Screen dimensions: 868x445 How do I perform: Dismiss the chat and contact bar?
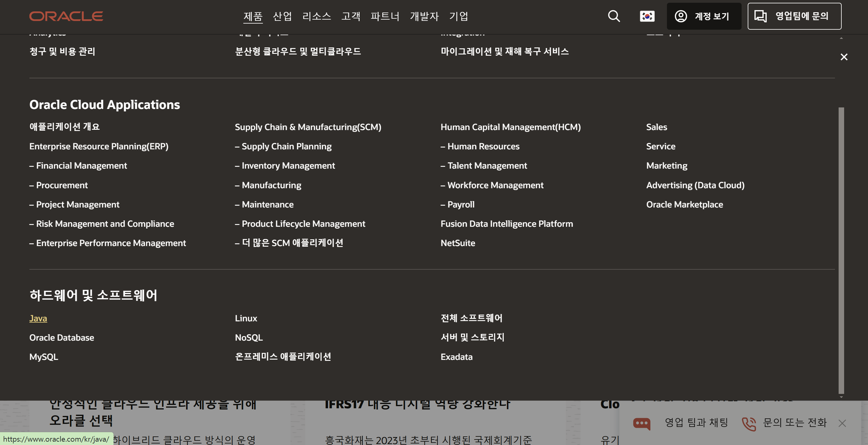842,423
